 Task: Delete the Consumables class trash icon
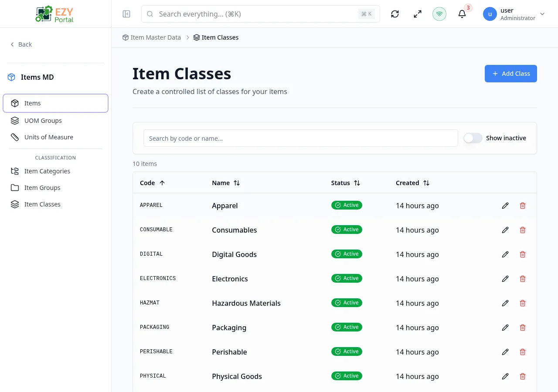[x=523, y=230]
